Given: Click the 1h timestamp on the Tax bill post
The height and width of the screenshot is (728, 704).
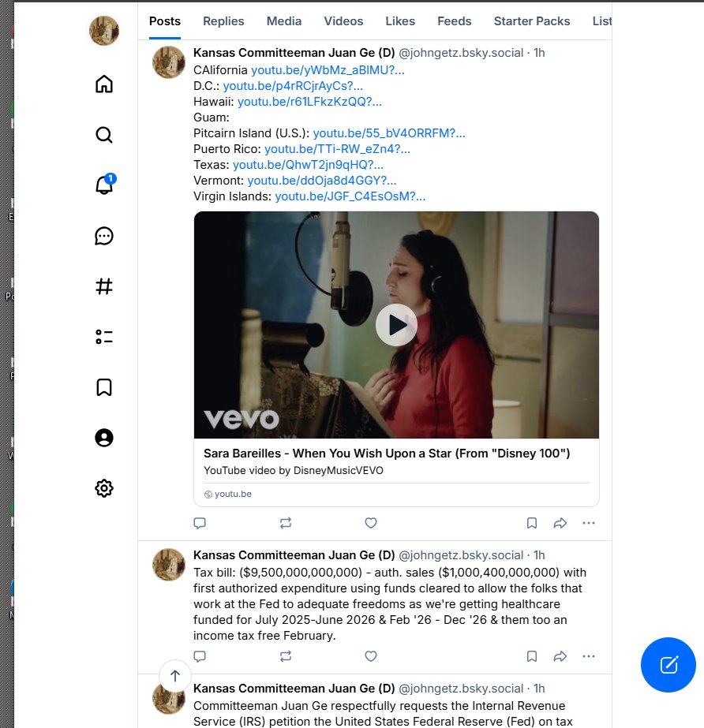Looking at the screenshot, I should (539, 555).
